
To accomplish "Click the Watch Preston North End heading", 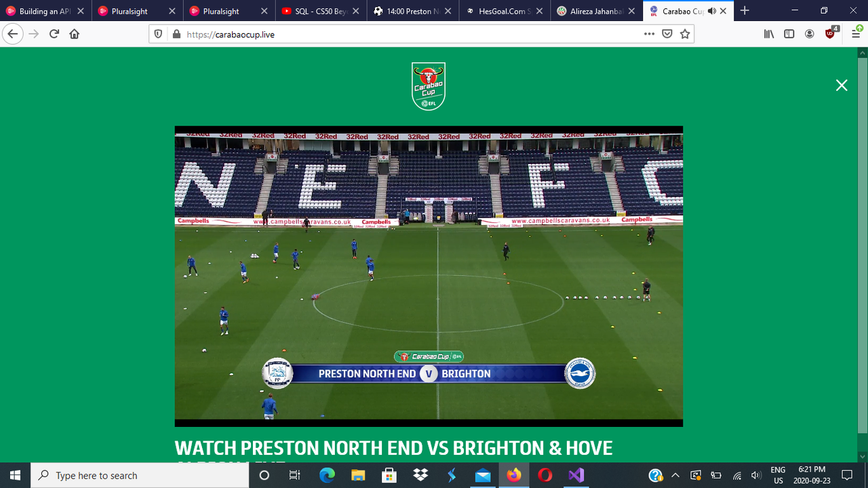I will tap(393, 449).
